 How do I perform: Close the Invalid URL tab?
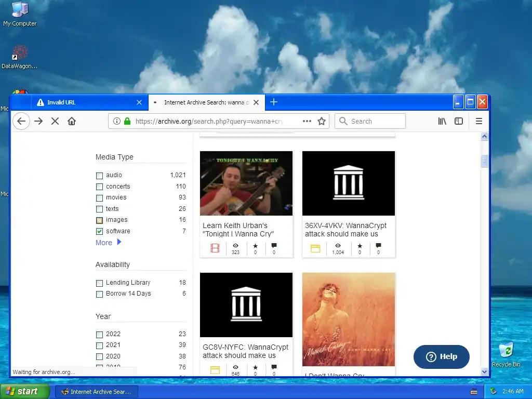click(139, 102)
